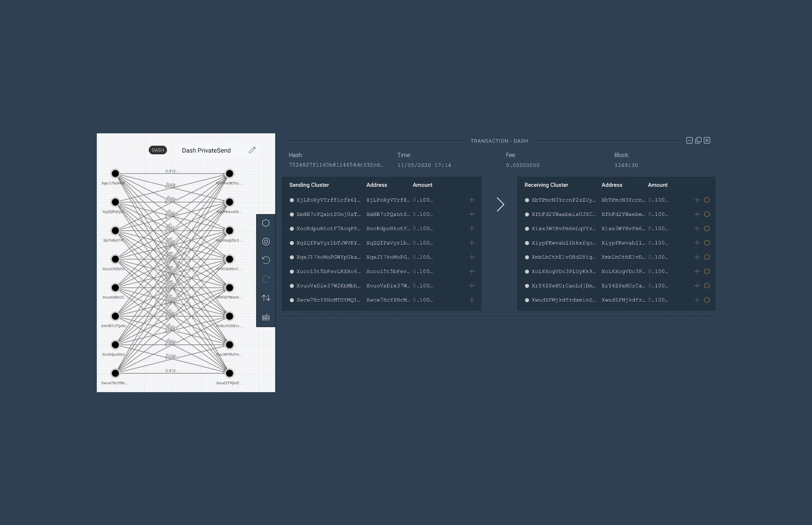812x525 pixels.
Task: Toggle dot beside XmHB7cPQxht sending cluster
Action: tap(292, 214)
